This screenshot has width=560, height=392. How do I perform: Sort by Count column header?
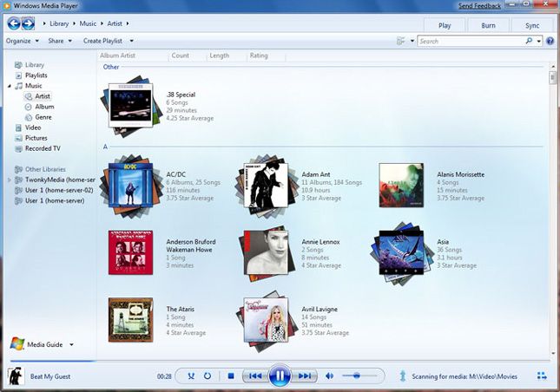[180, 56]
